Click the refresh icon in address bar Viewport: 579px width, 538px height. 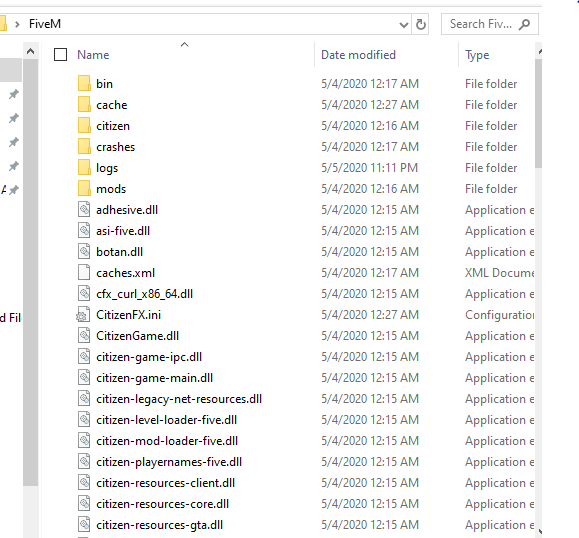pyautogui.click(x=421, y=24)
